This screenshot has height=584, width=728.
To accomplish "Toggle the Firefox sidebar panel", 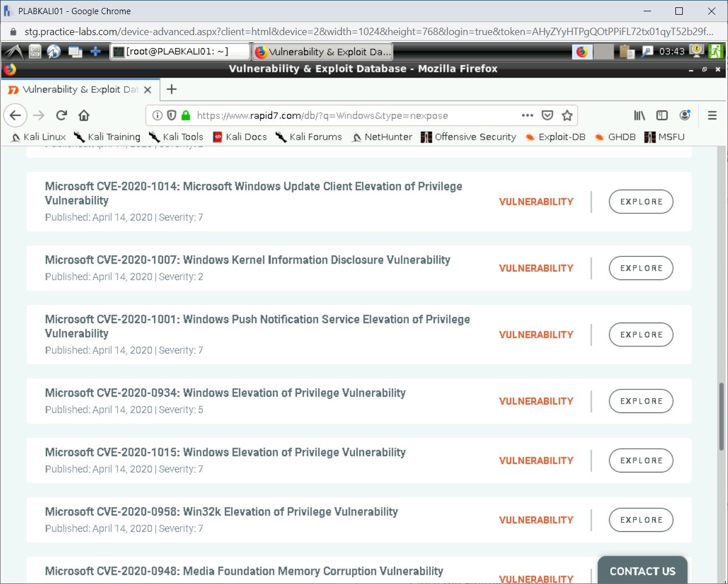I will point(662,115).
